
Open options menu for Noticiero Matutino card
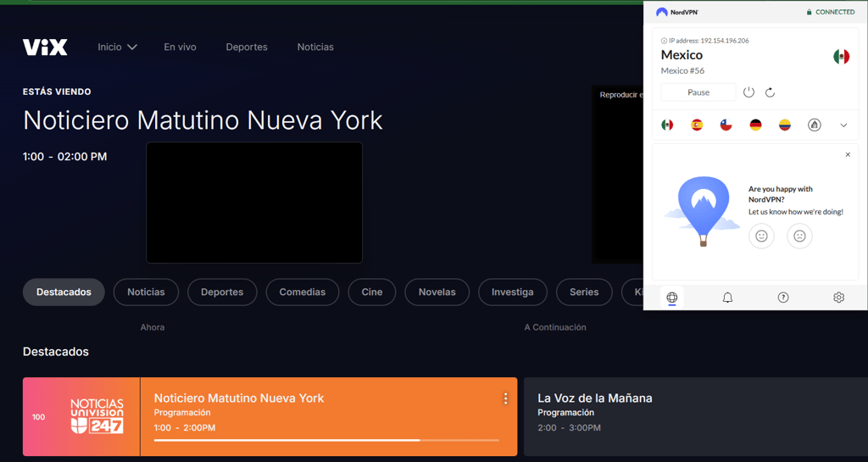click(505, 398)
